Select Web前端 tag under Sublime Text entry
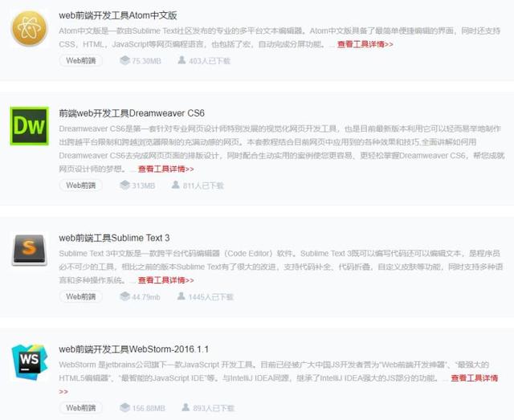The width and height of the screenshot is (514, 420). (x=80, y=296)
